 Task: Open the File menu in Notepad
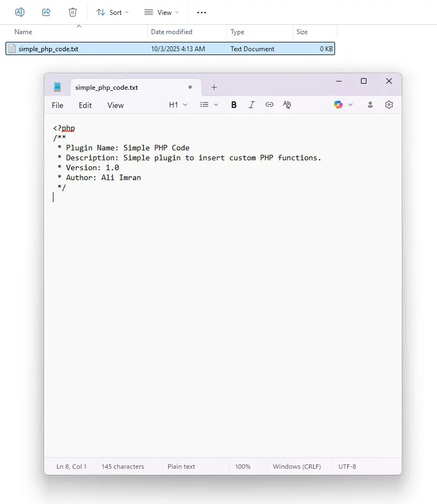[x=57, y=105]
